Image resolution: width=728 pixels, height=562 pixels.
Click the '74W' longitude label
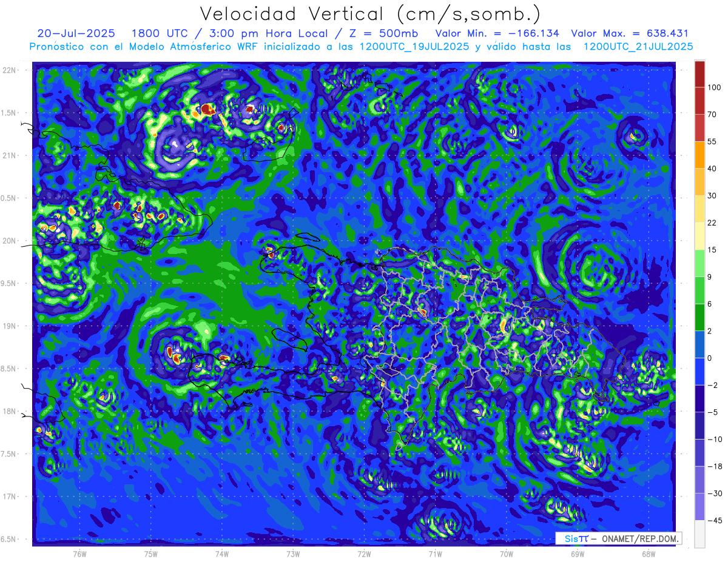click(x=222, y=554)
